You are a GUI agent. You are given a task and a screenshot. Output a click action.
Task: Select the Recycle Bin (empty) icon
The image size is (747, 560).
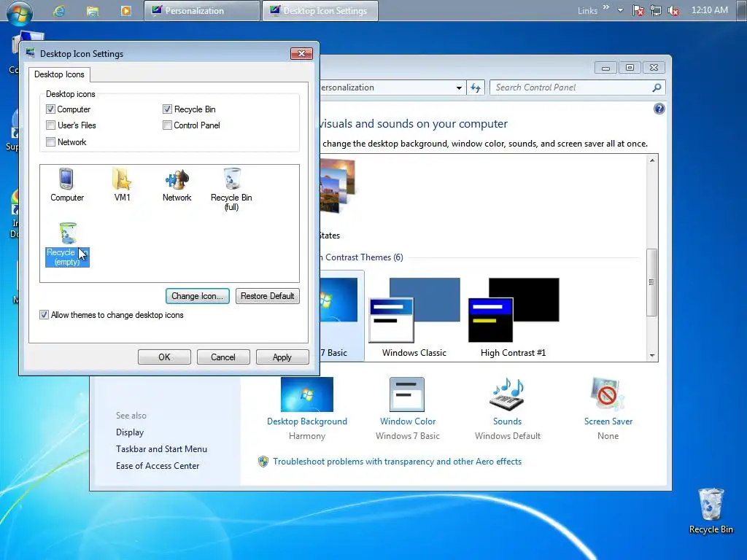pos(67,244)
